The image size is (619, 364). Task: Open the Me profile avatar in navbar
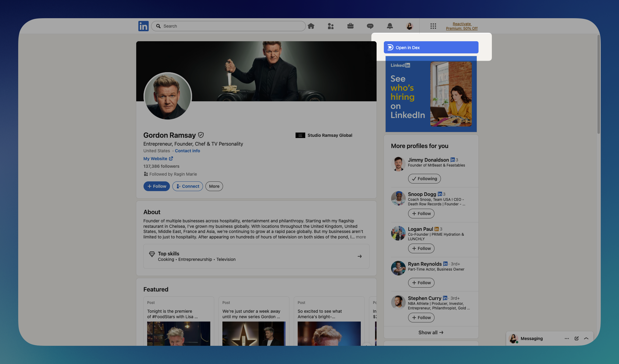410,26
